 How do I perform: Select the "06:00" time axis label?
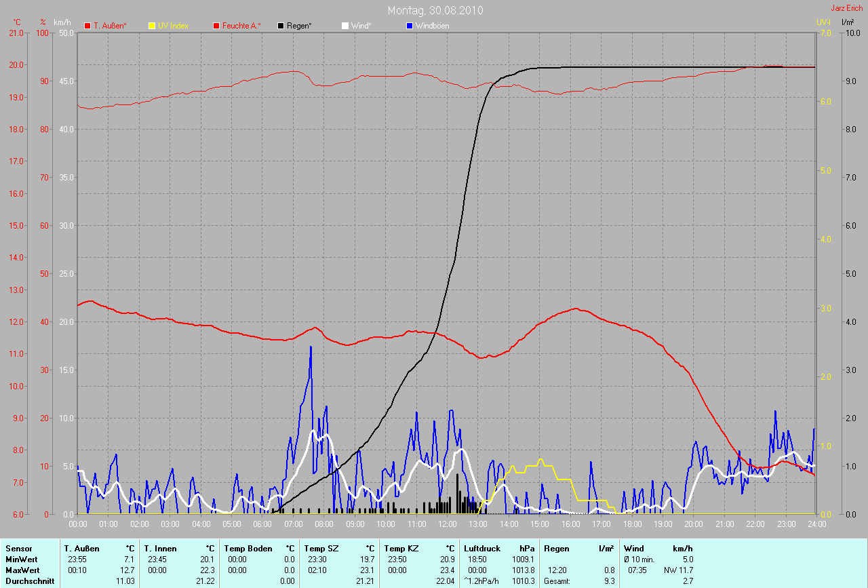262,524
